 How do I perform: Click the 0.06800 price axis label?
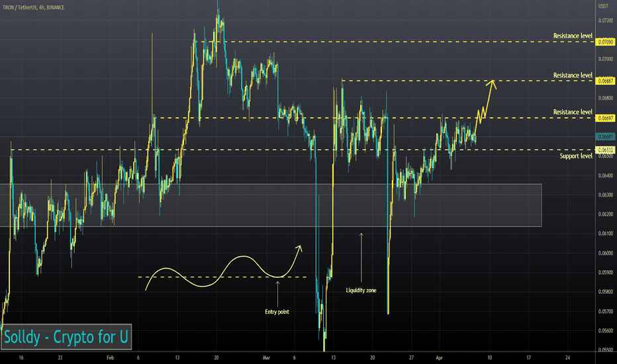point(606,98)
